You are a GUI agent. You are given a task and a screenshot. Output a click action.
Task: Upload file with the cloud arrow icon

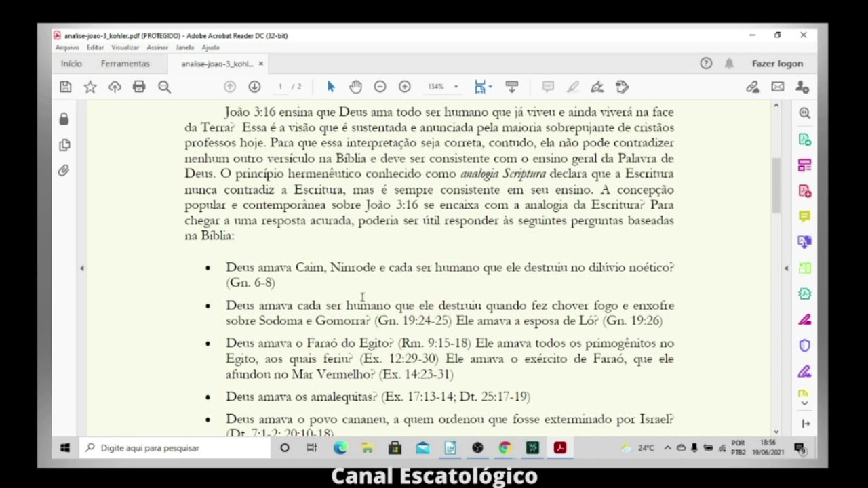(x=115, y=87)
